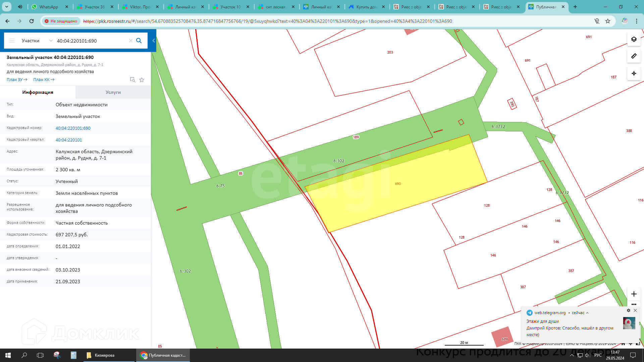Expand the Участки search type dropdown
The height and width of the screenshot is (362, 644).
(51, 41)
